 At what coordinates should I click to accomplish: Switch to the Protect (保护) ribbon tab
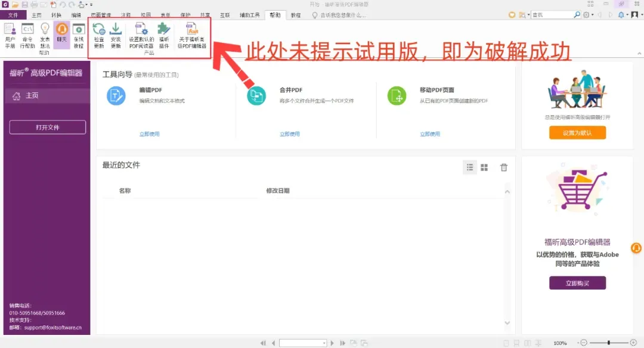coord(185,15)
